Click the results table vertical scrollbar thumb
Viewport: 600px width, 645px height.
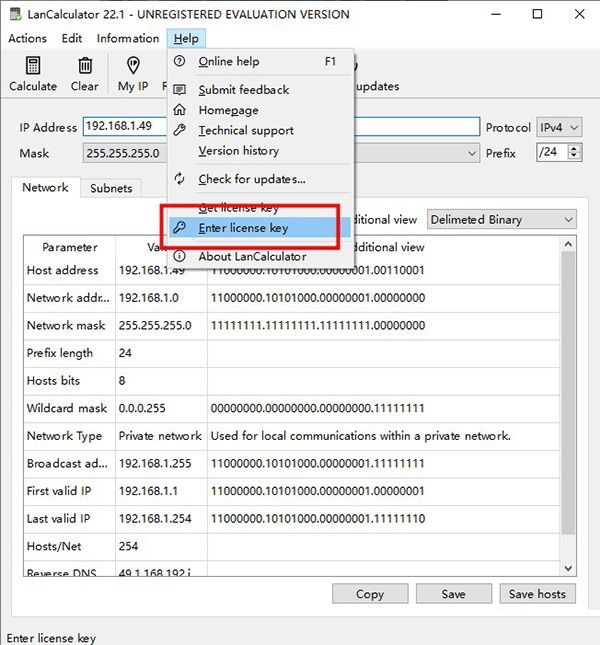(x=568, y=393)
